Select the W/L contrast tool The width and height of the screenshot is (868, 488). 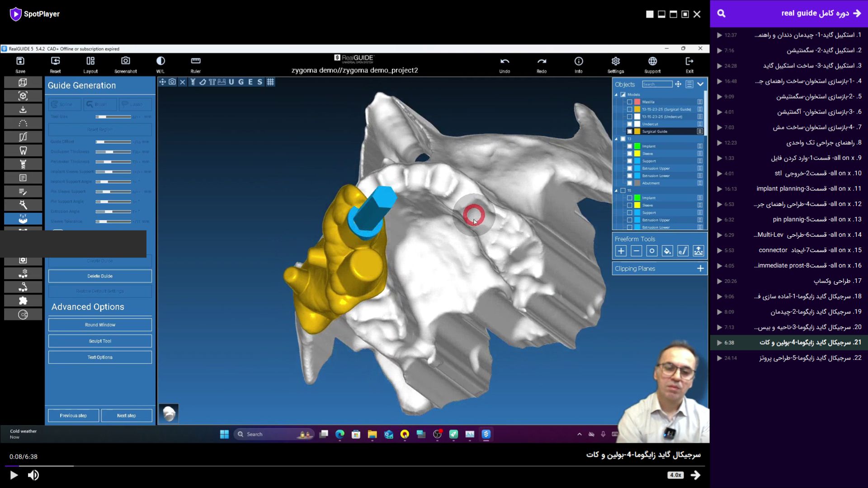pyautogui.click(x=160, y=61)
